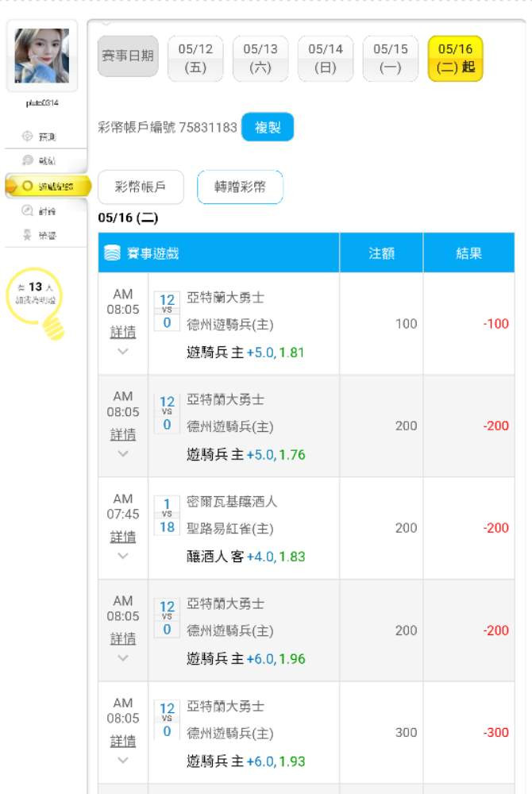Viewport: 532px width, 794px height.
Task: Expand the chevron in the 1.93 odds row
Action: click(122, 760)
